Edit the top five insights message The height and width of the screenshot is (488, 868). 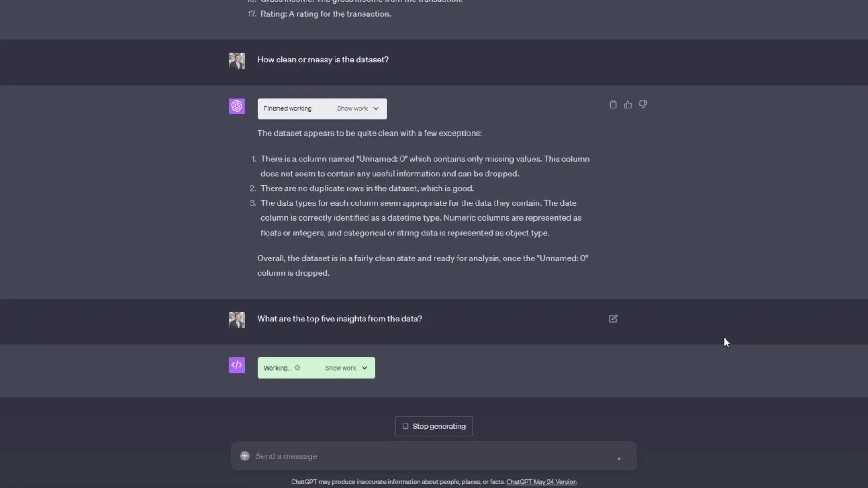coord(613,319)
